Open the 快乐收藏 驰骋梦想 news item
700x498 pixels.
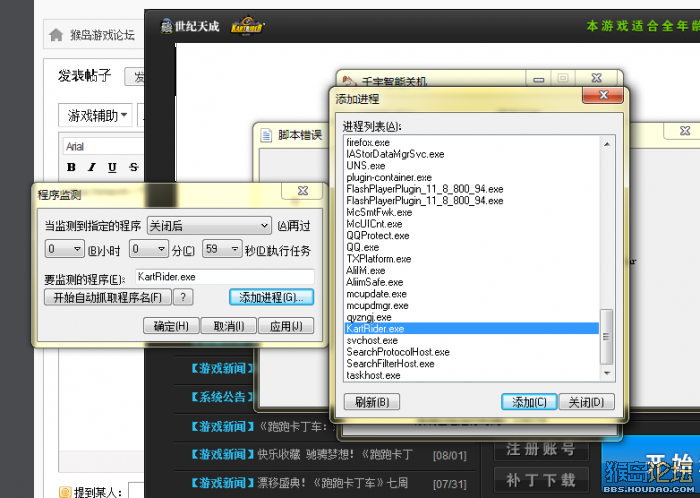click(335, 455)
